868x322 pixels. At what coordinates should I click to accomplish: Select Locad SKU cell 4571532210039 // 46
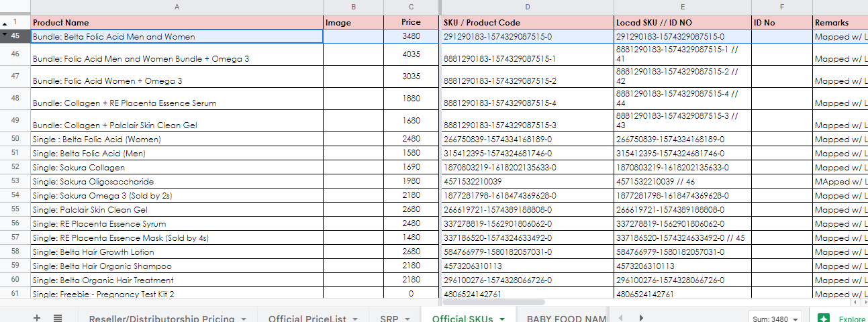tap(683, 181)
